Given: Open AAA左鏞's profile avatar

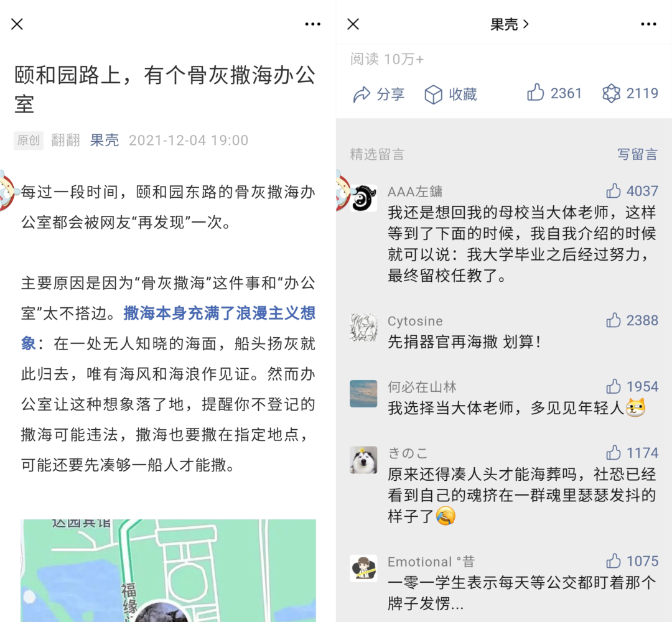Looking at the screenshot, I should point(363,198).
